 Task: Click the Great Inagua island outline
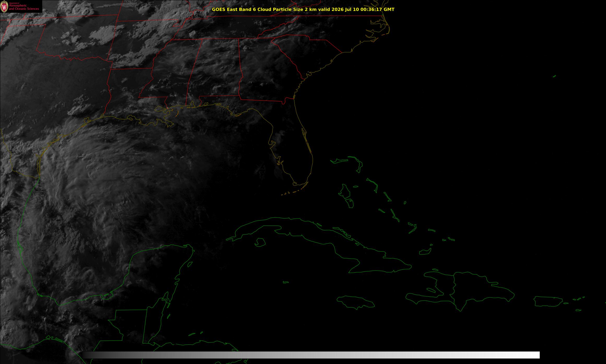tap(425, 252)
